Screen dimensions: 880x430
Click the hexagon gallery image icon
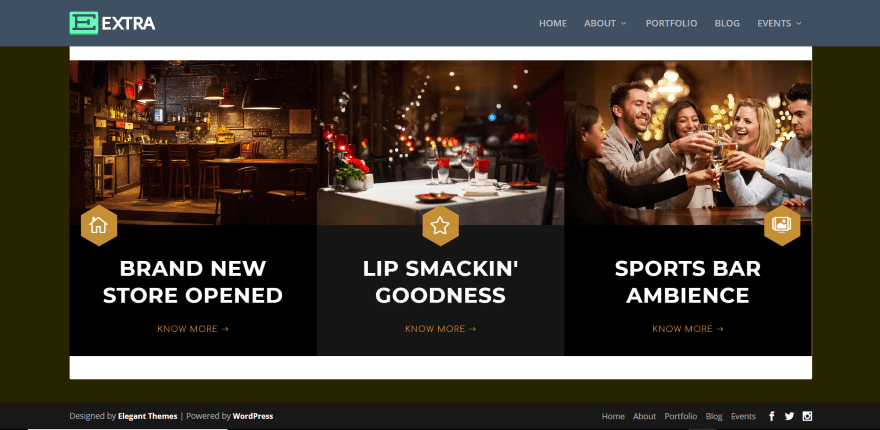point(782,226)
